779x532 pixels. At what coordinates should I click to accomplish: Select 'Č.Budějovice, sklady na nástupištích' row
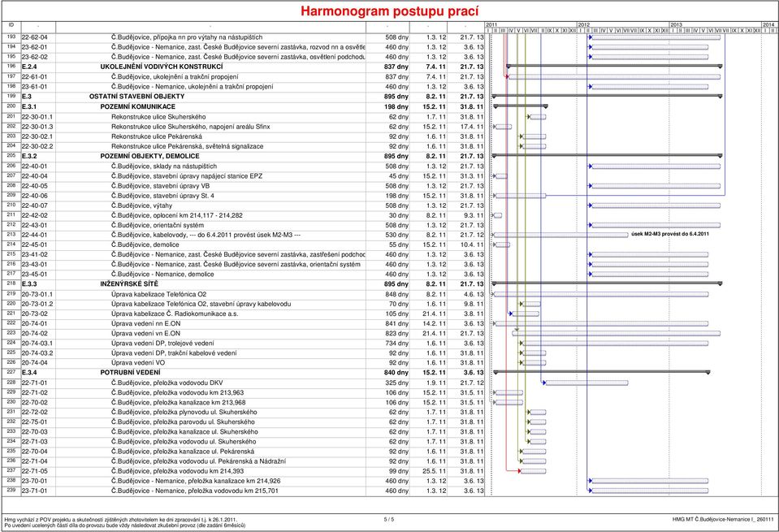pos(244,166)
